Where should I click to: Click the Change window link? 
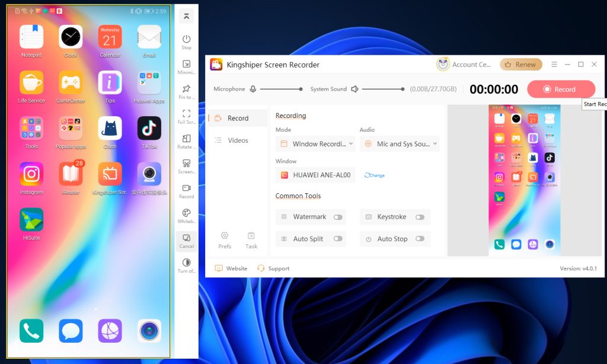pyautogui.click(x=375, y=175)
